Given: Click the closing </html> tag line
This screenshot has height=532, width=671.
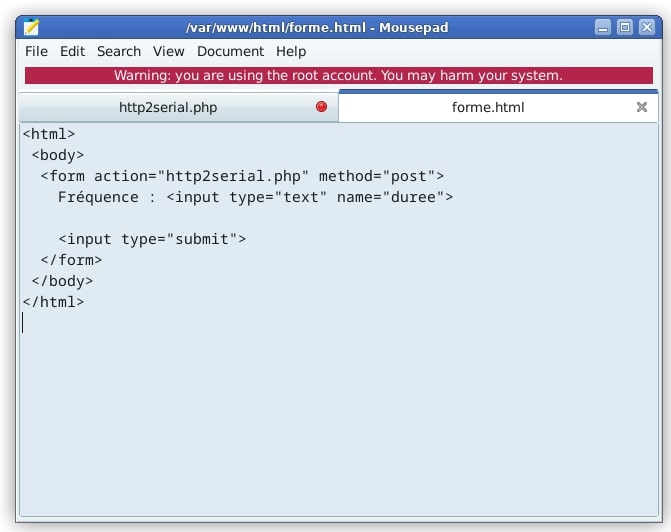Looking at the screenshot, I should 54,302.
